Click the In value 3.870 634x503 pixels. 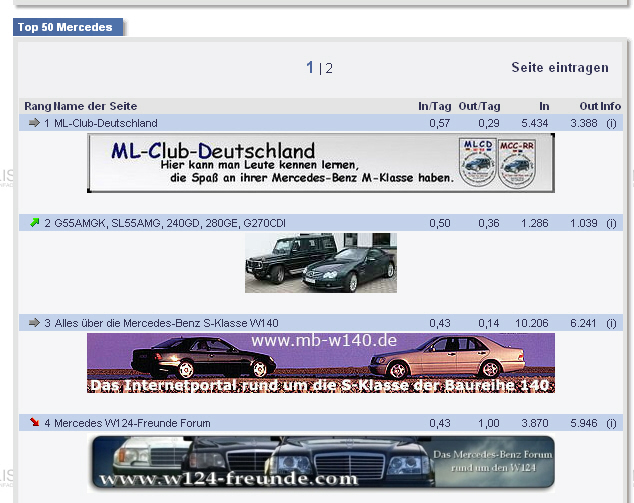pos(535,423)
